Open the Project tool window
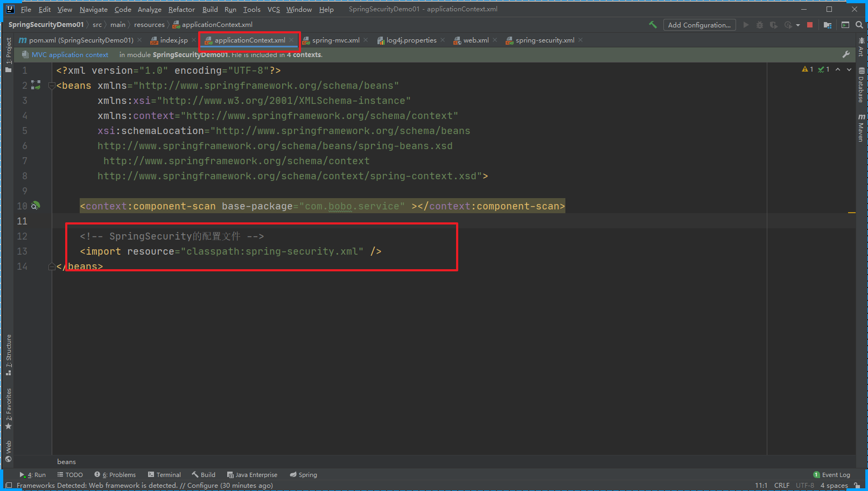The width and height of the screenshot is (868, 491). 8,55
